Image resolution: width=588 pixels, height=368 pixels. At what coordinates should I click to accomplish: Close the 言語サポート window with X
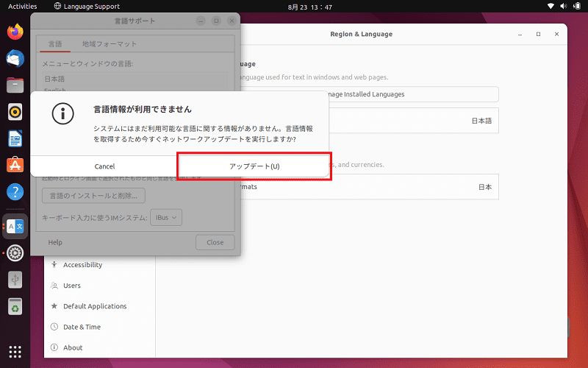pos(232,21)
